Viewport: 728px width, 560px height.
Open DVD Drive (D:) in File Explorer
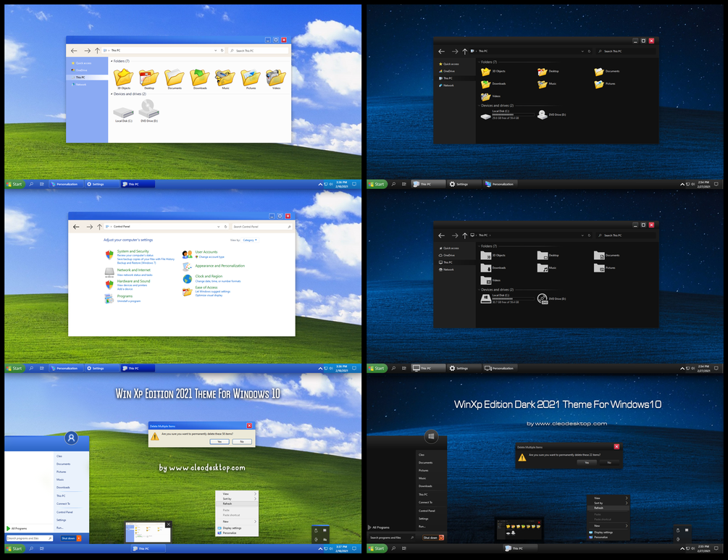pos(149,113)
